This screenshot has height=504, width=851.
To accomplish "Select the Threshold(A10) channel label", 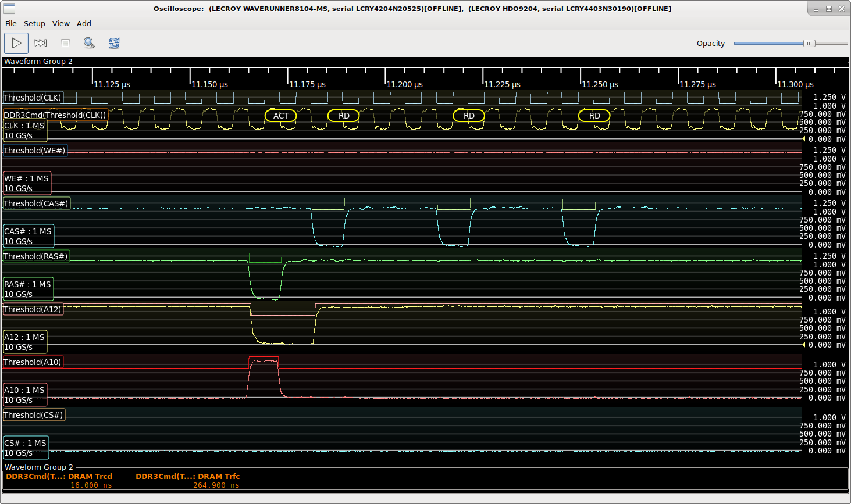I will (33, 362).
